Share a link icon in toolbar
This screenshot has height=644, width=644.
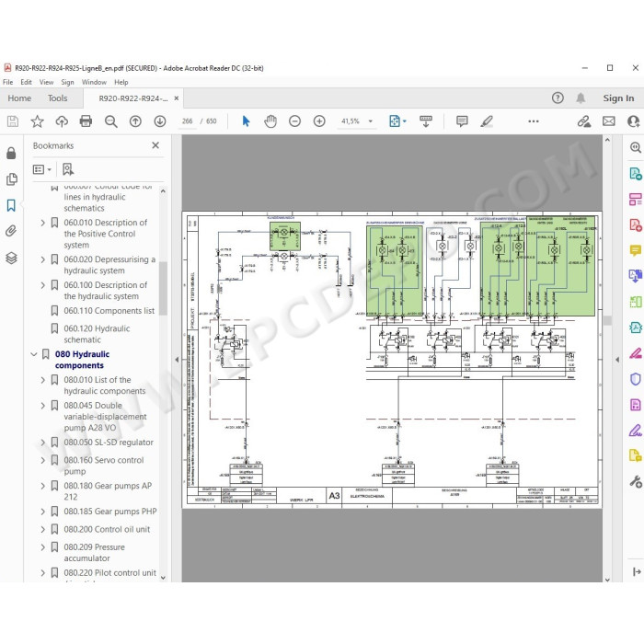[584, 121]
